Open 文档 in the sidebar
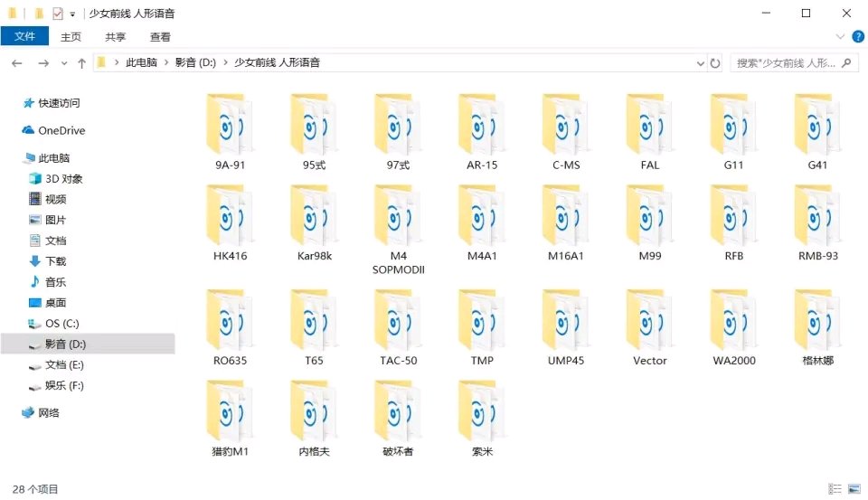 point(48,241)
